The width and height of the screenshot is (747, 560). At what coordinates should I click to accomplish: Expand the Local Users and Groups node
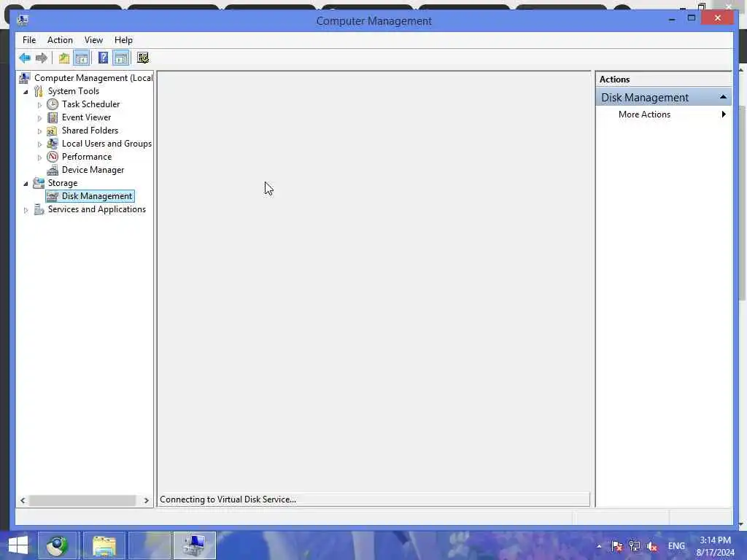coord(39,144)
